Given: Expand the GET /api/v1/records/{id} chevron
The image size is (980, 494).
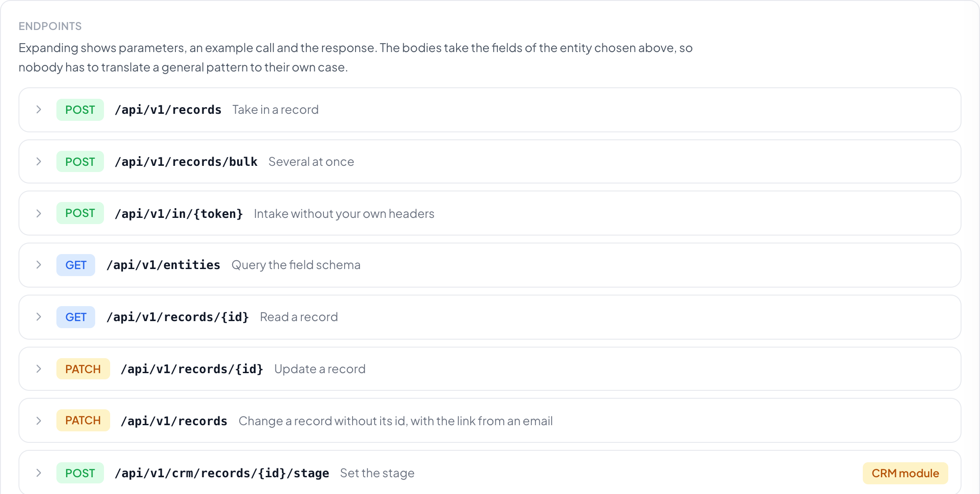Looking at the screenshot, I should [x=39, y=317].
